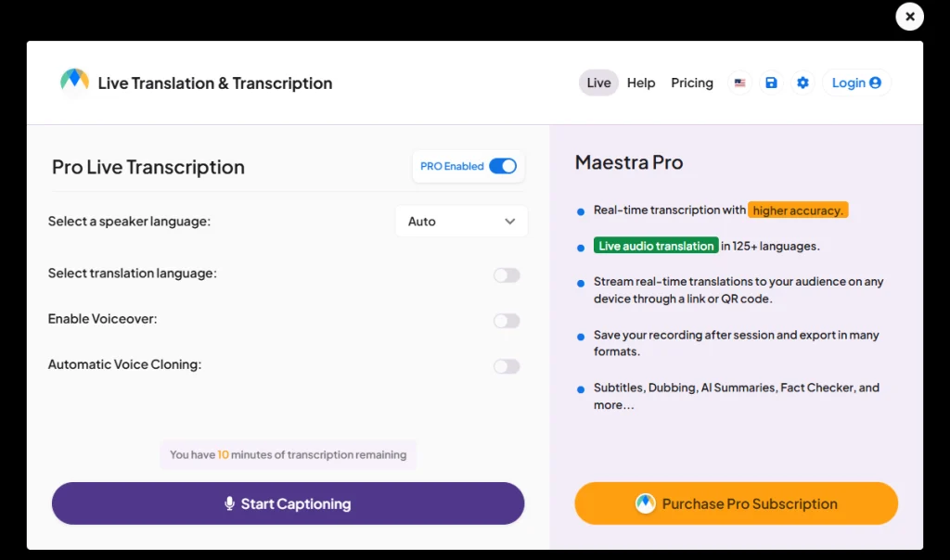
Task: Enable Automatic Voice Cloning
Action: pyautogui.click(x=507, y=366)
